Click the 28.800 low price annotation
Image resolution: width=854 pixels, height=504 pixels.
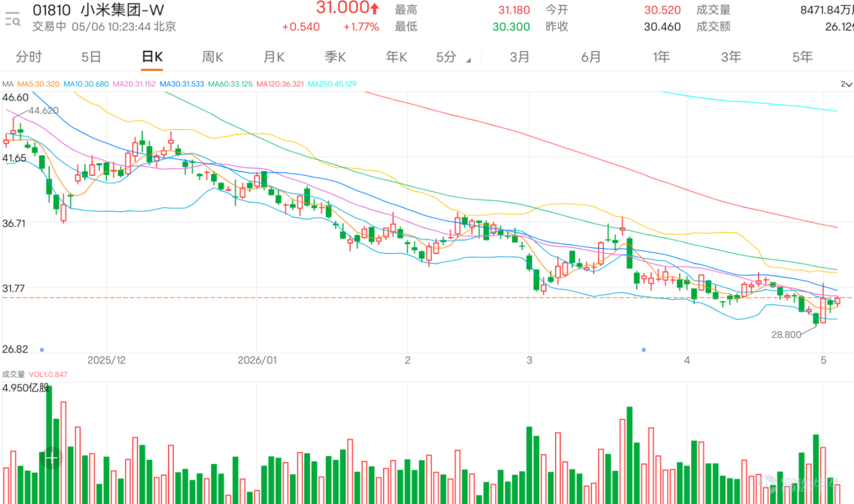(786, 334)
